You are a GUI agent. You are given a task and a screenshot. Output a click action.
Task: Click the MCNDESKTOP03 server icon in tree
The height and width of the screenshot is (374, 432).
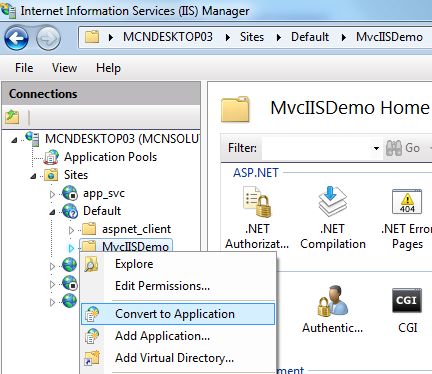pyautogui.click(x=33, y=139)
